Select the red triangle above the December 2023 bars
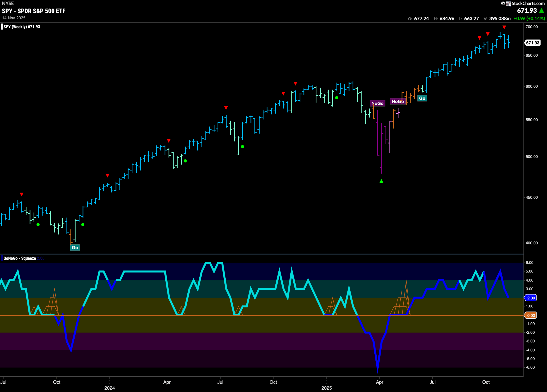This screenshot has height=392, width=547. 107,175
